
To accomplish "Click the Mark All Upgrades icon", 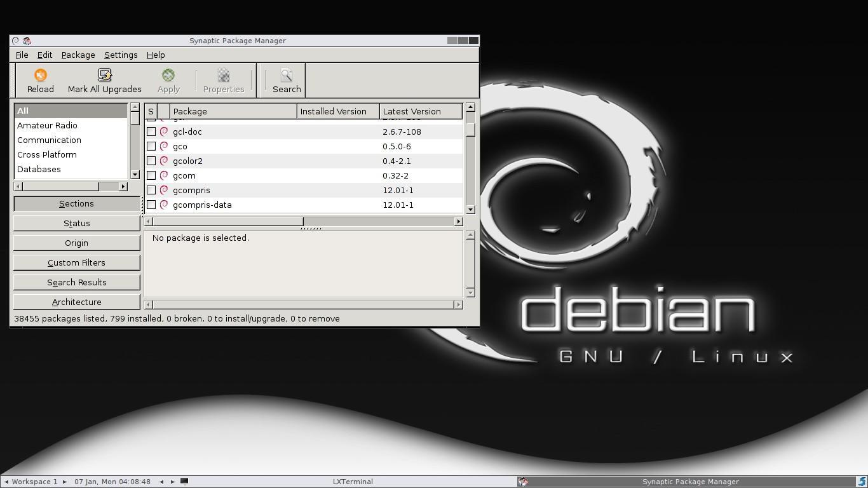I will 105,76.
